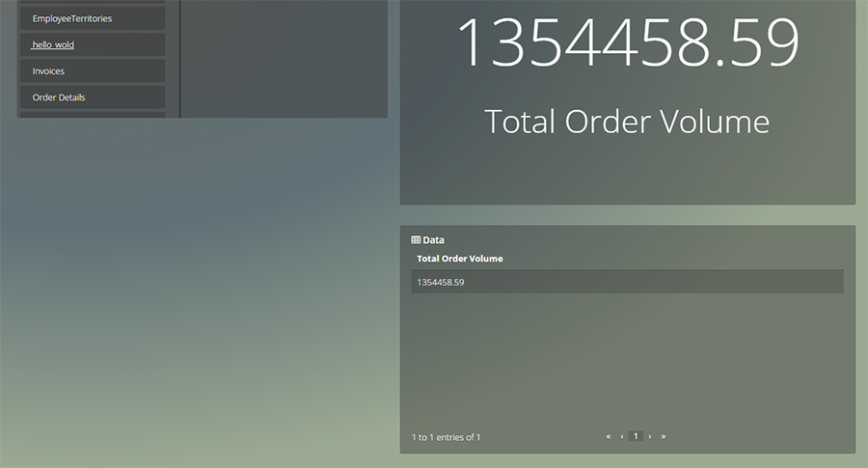Click the large 1354458.59 value

pyautogui.click(x=628, y=42)
